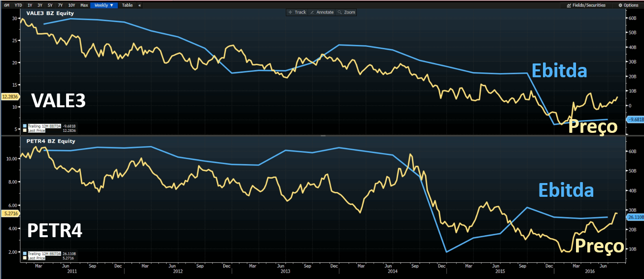This screenshot has height=279, width=644.
Task: Select the 6M time range
Action: [7, 5]
